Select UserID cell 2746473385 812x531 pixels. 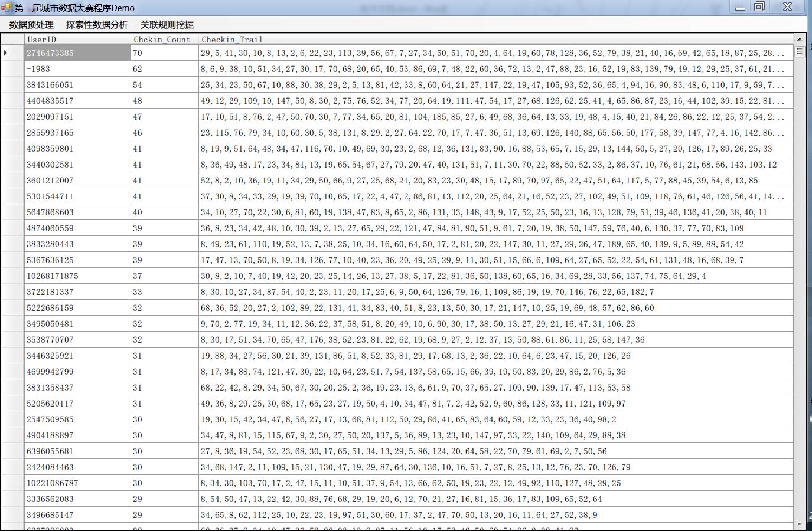77,53
